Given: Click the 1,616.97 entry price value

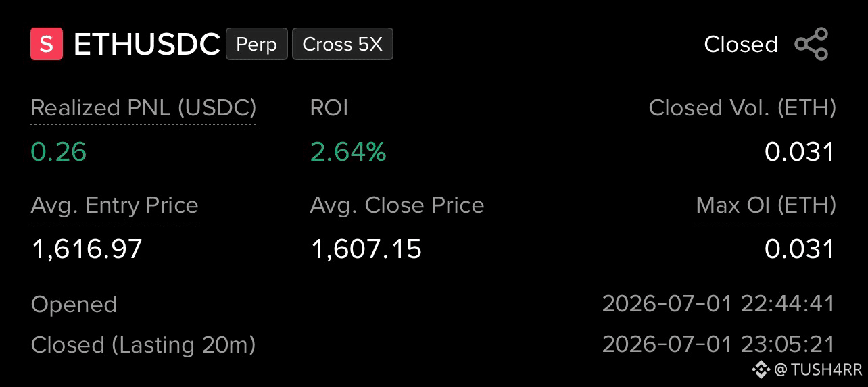Looking at the screenshot, I should coord(87,250).
